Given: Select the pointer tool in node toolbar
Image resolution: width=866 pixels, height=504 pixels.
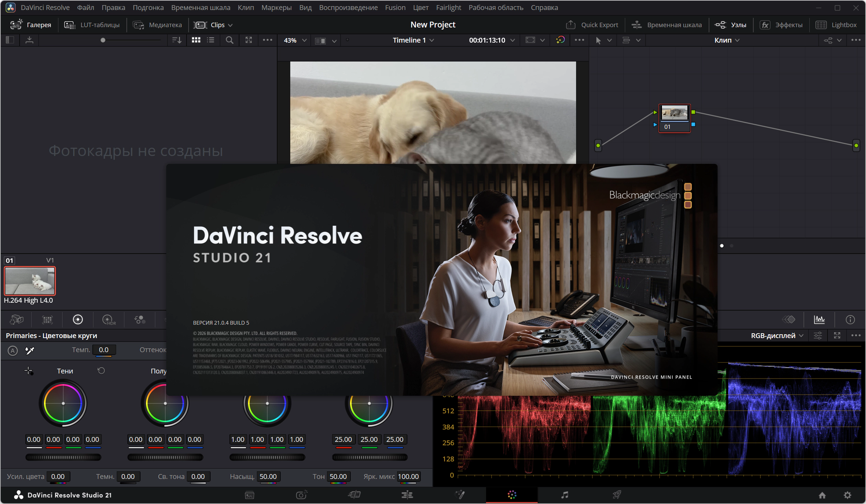Looking at the screenshot, I should point(598,41).
